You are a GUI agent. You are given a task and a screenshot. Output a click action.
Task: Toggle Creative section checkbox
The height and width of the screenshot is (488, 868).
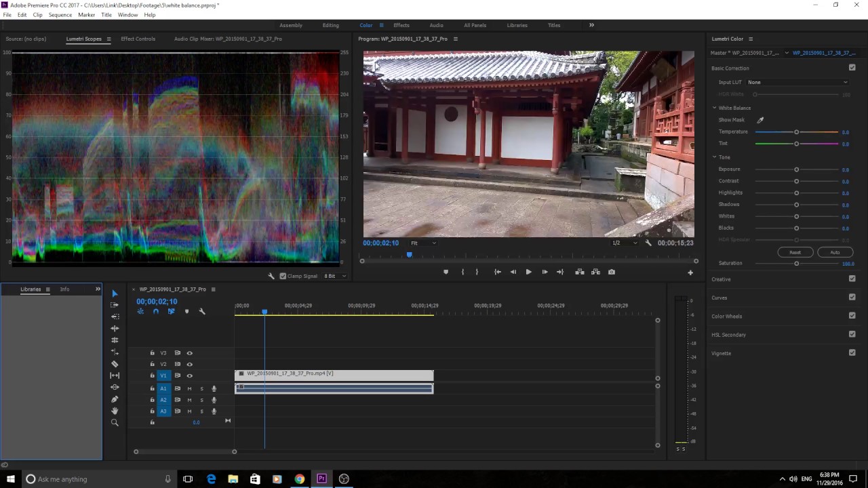852,279
